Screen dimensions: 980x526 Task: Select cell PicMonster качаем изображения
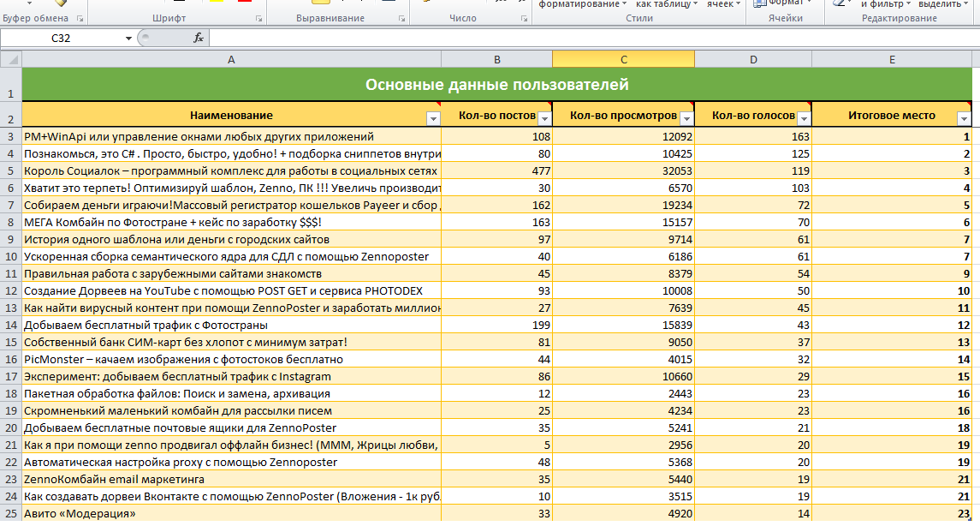(x=231, y=360)
